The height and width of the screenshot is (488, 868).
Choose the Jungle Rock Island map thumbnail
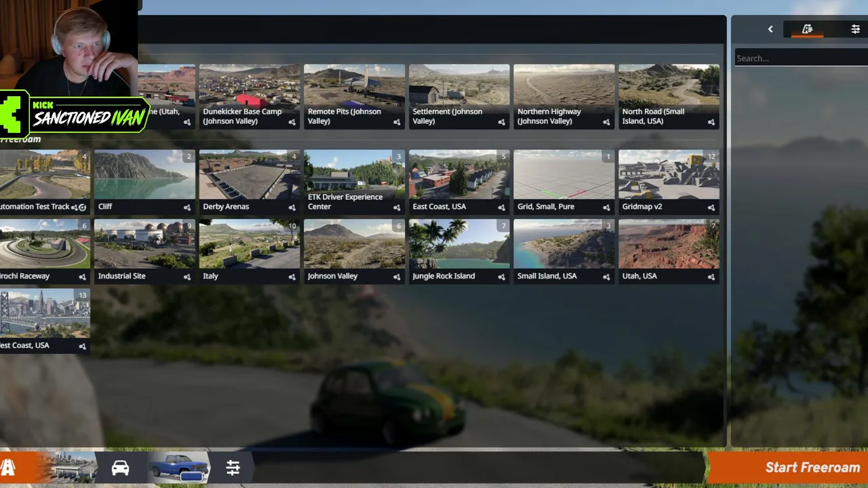point(459,244)
